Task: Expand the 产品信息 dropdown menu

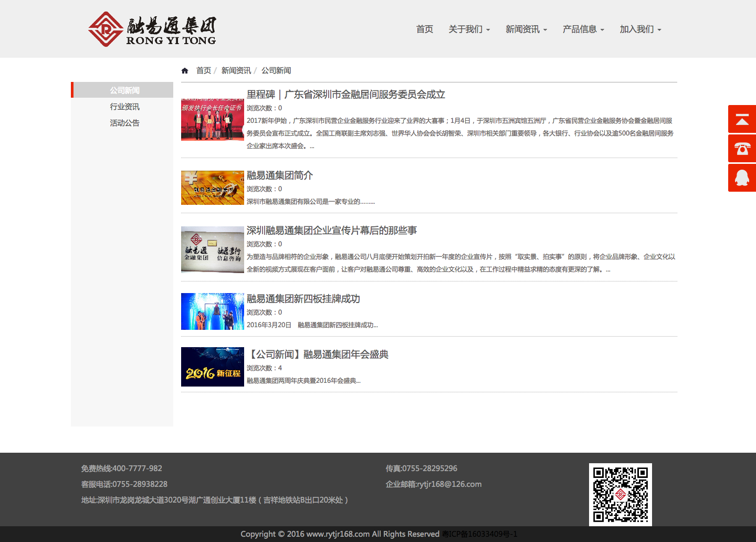Action: 583,29
